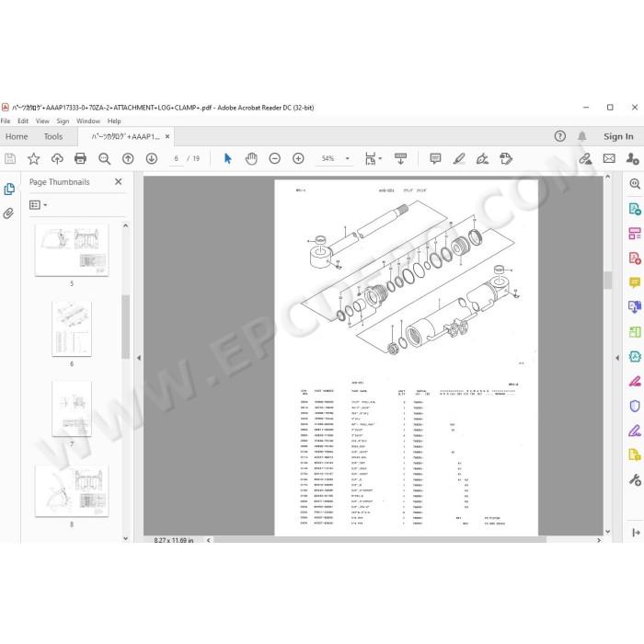Go to the previous page
The height and width of the screenshot is (644, 644).
[x=128, y=158]
